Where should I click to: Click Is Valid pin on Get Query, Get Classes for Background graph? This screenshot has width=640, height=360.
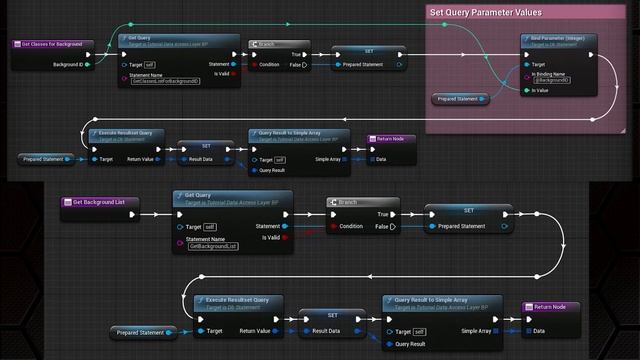(233, 74)
